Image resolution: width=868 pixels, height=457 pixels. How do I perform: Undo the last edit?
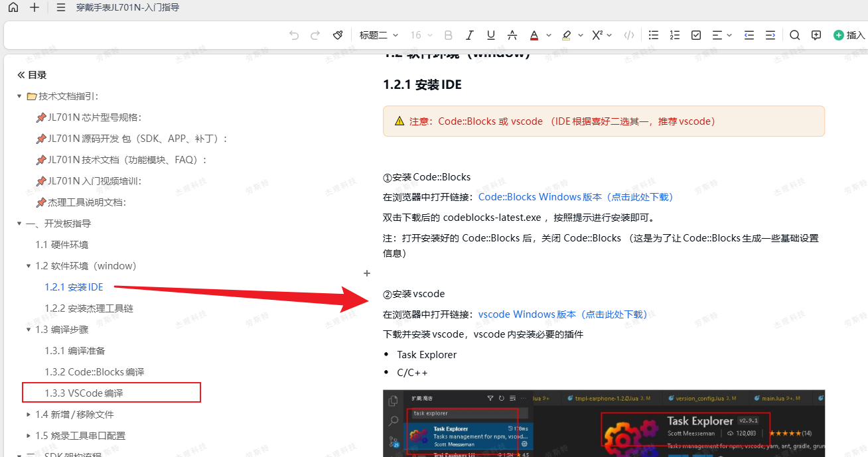tap(294, 35)
